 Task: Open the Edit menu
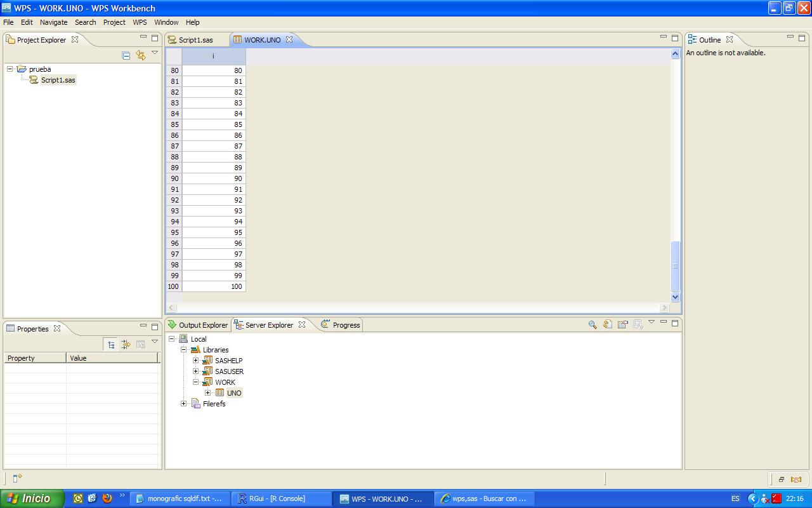click(27, 22)
